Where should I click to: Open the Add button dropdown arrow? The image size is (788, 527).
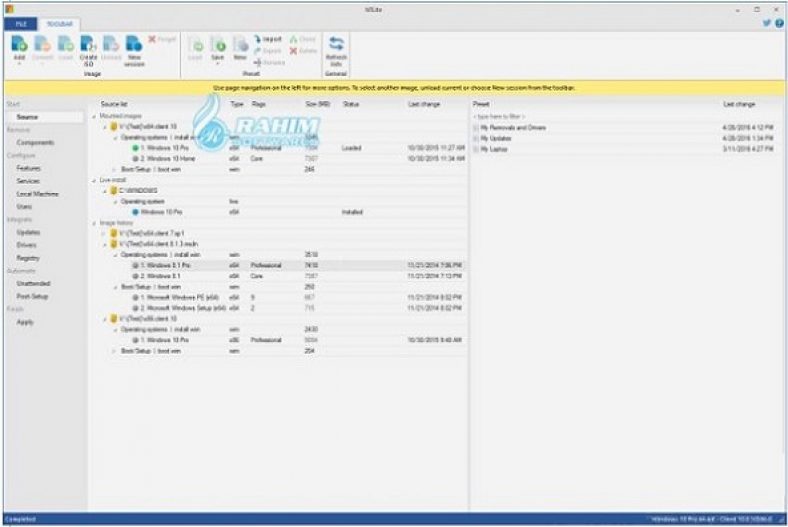(x=19, y=65)
